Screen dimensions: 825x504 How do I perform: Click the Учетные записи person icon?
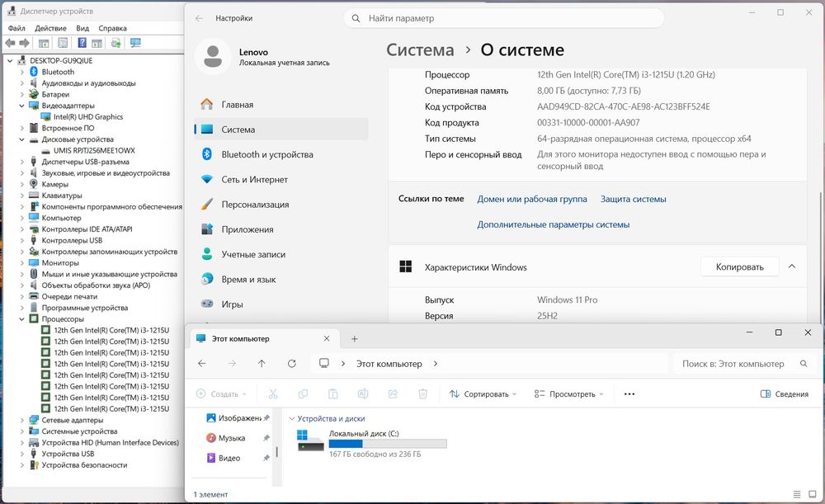pos(207,254)
